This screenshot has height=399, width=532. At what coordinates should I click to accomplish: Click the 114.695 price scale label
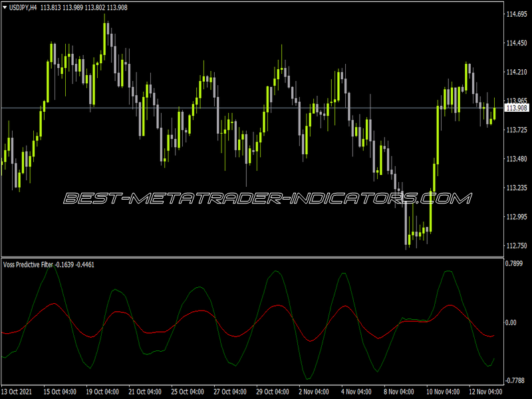coord(517,14)
